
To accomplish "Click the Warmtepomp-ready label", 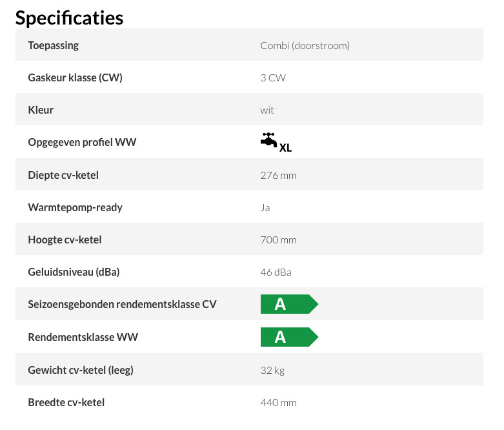I will (76, 207).
